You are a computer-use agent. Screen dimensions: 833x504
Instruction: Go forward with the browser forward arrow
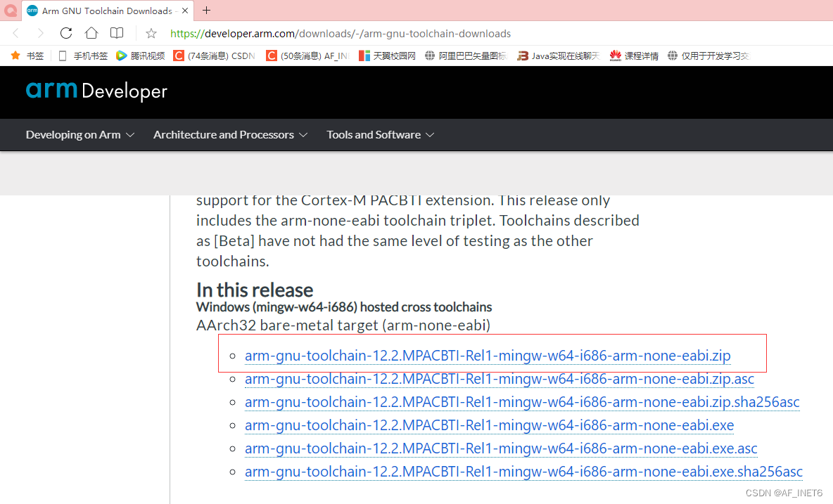tap(41, 34)
